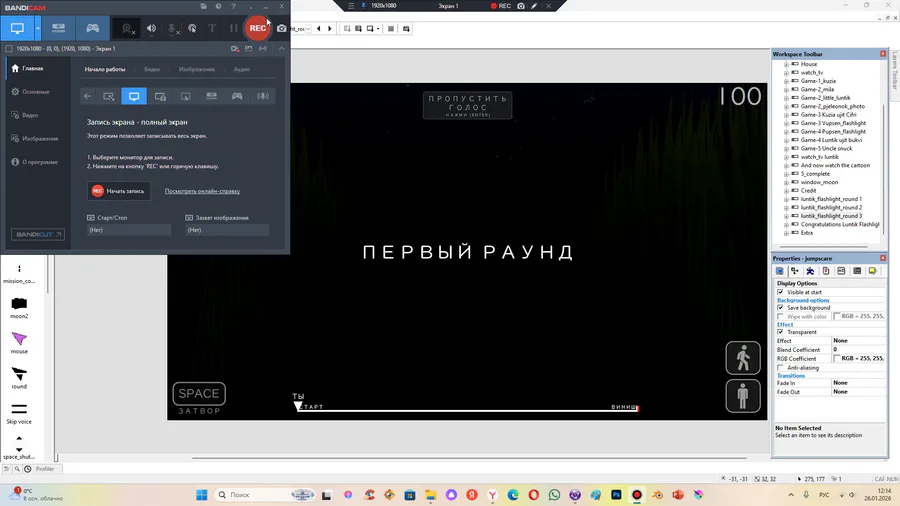Open the BANDICUT link button
The image size is (900, 506).
38,235
